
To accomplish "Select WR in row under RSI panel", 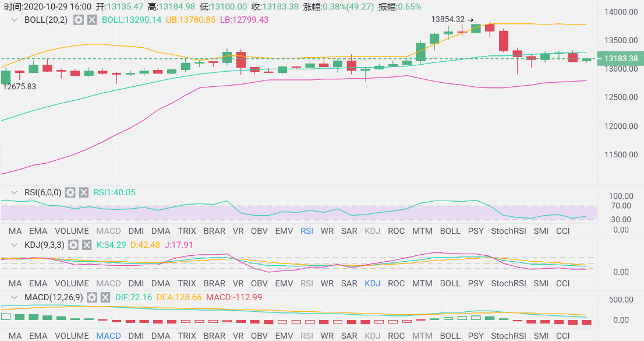I will click(327, 231).
